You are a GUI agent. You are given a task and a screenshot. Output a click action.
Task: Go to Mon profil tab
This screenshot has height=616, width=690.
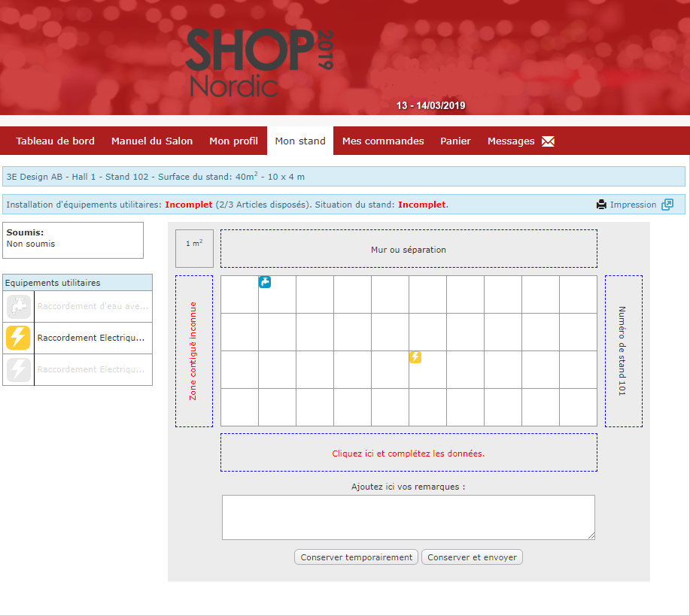234,141
